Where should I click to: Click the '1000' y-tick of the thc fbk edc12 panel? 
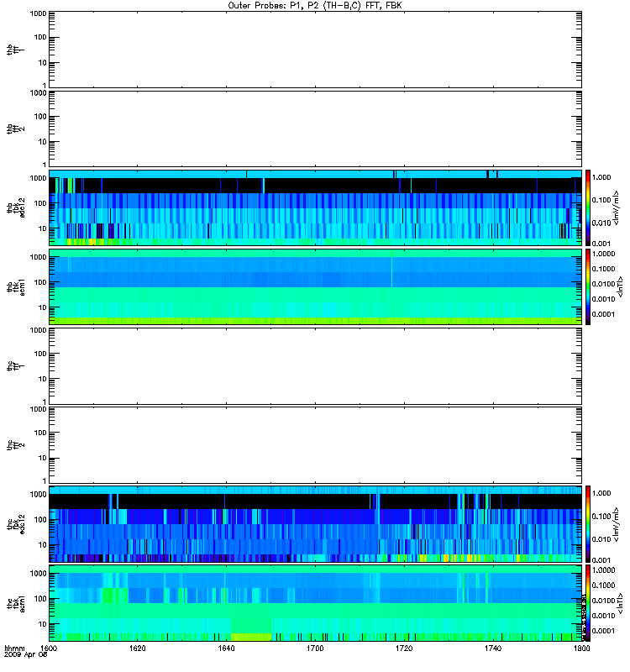tap(38, 494)
